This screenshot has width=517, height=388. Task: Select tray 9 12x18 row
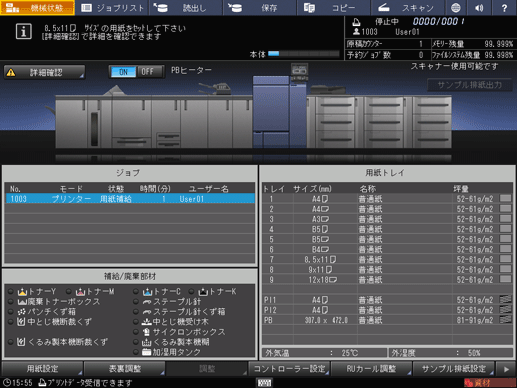click(x=387, y=279)
